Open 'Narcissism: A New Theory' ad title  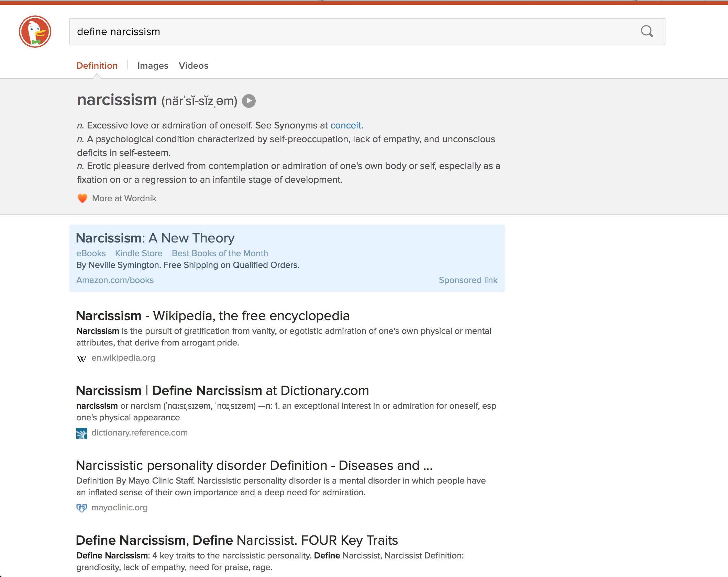click(x=155, y=238)
